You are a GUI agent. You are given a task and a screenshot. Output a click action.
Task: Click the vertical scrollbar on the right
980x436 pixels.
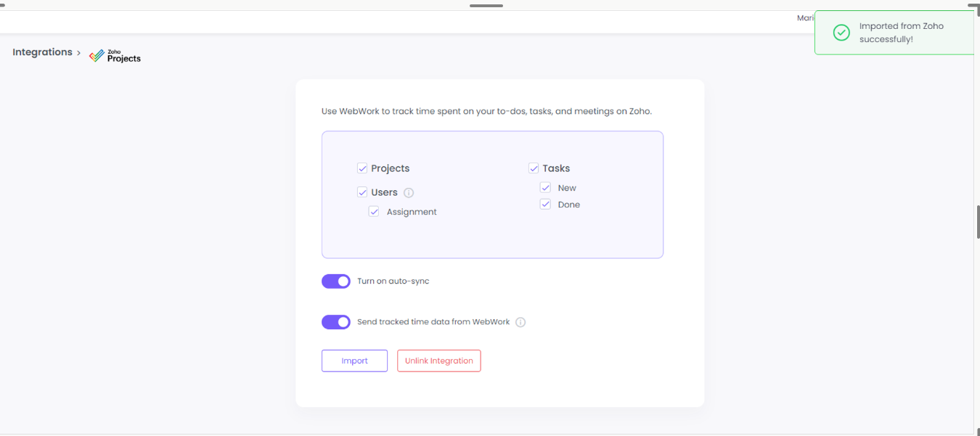click(x=976, y=221)
